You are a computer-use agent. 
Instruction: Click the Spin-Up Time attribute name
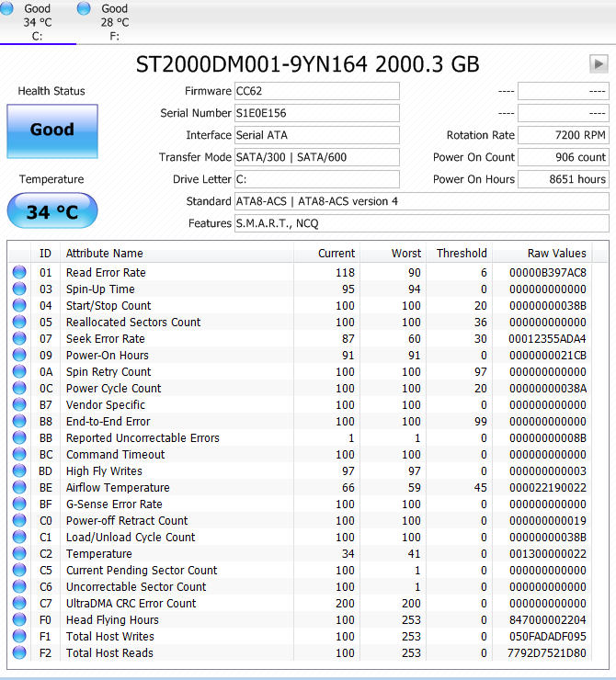click(100, 289)
